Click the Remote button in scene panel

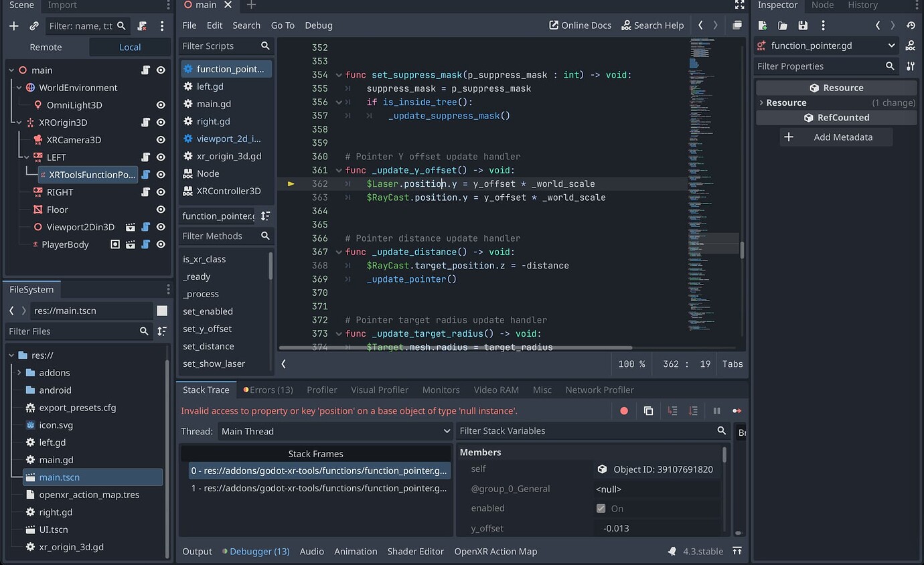(45, 47)
